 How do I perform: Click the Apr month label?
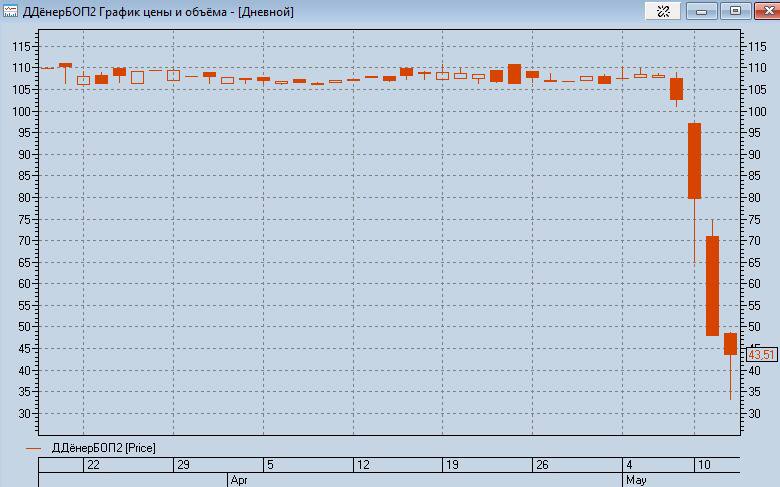(239, 481)
